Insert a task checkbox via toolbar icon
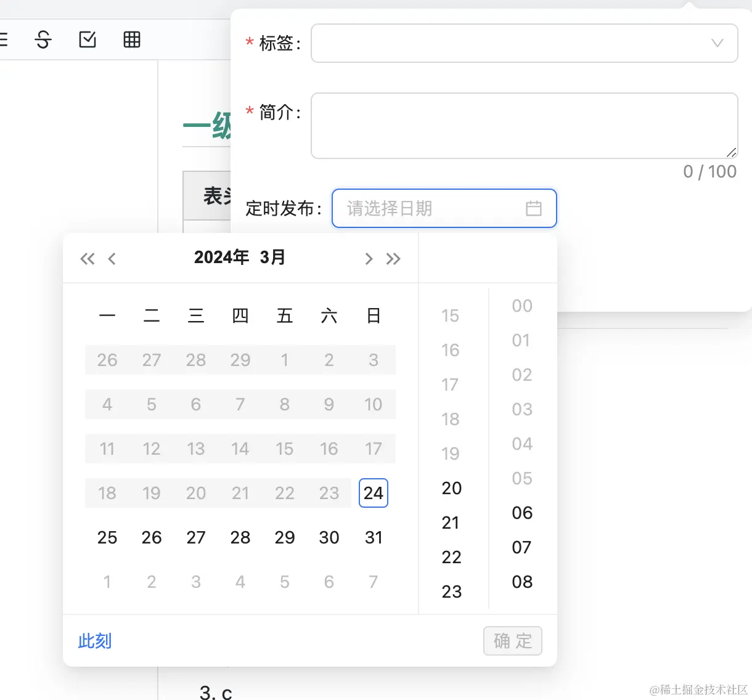The image size is (752, 700). [x=88, y=40]
